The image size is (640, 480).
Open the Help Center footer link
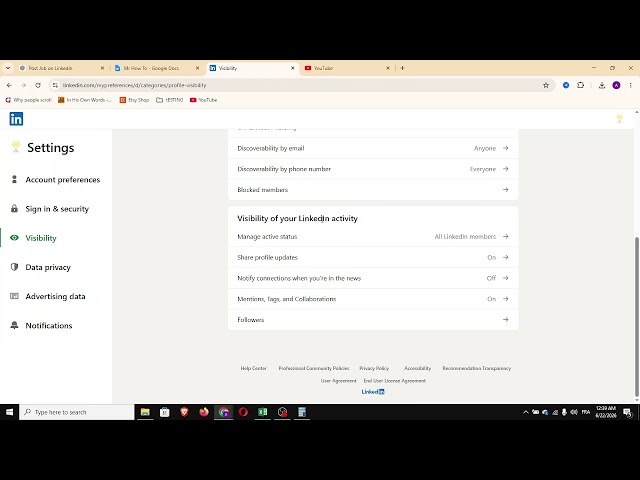253,368
